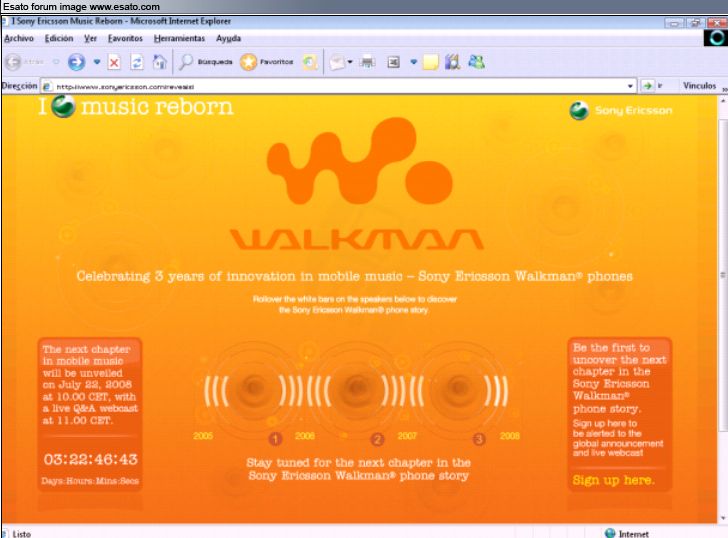Click the Walkman W logo
The height and width of the screenshot is (538, 728).
pos(359,161)
